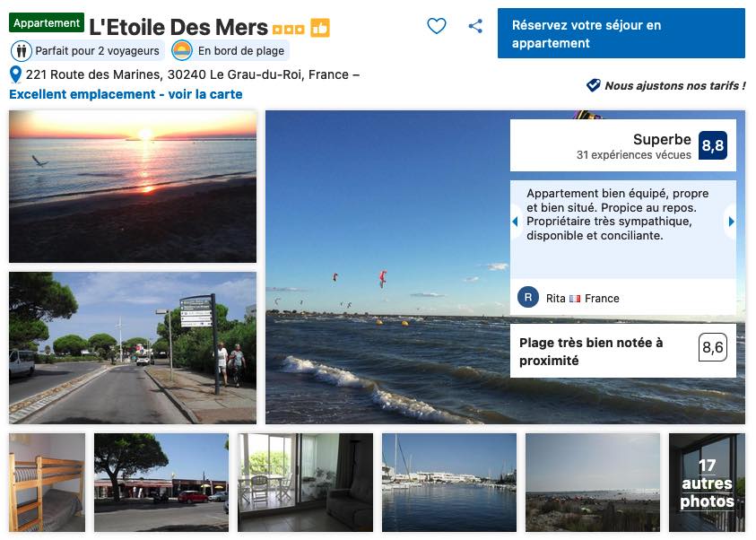Click the price-match tag icon
Viewport: 756px width, 540px height.
point(593,85)
